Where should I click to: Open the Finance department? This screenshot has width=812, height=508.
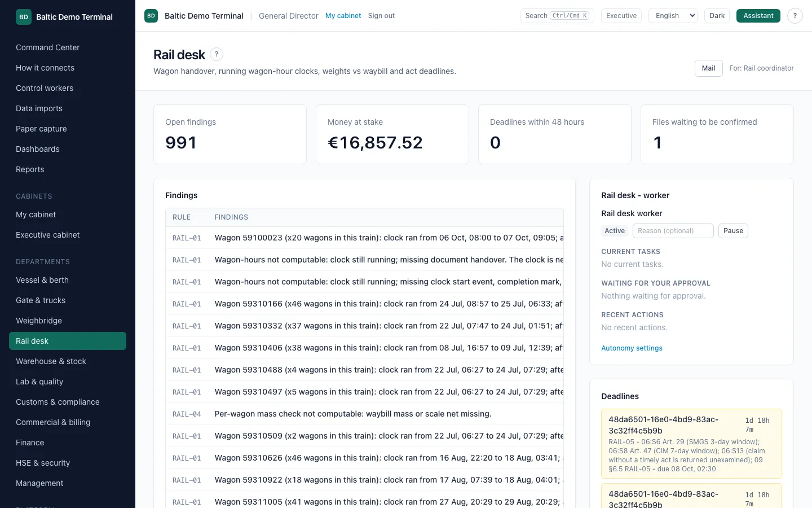pos(68,443)
